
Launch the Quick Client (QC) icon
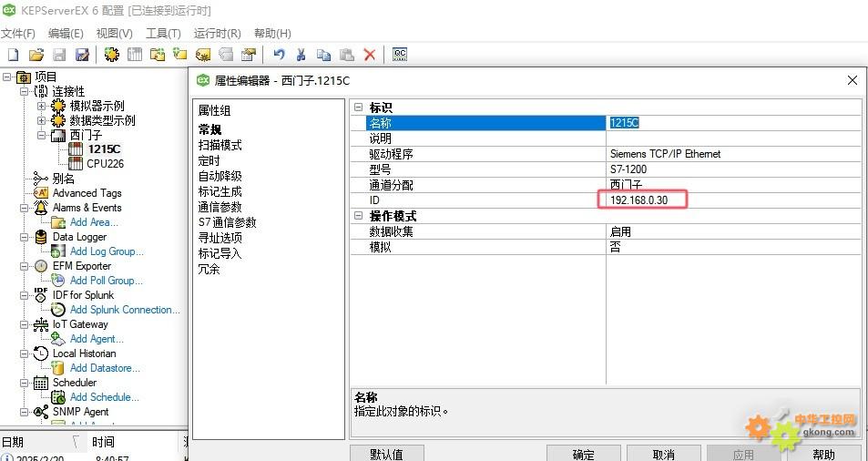(x=400, y=55)
